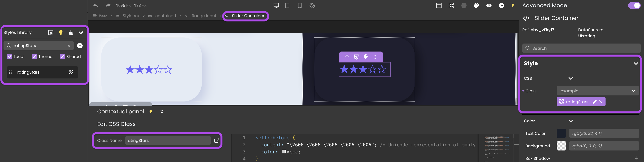Viewport: 644px width, 162px height.
Task: Click the redo arrow in top toolbar
Action: coord(108,5)
